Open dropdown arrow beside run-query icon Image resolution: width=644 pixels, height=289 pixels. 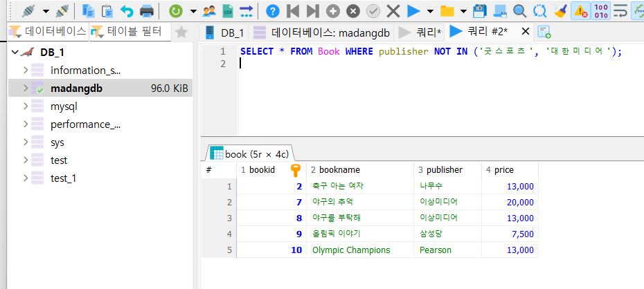[x=430, y=11]
